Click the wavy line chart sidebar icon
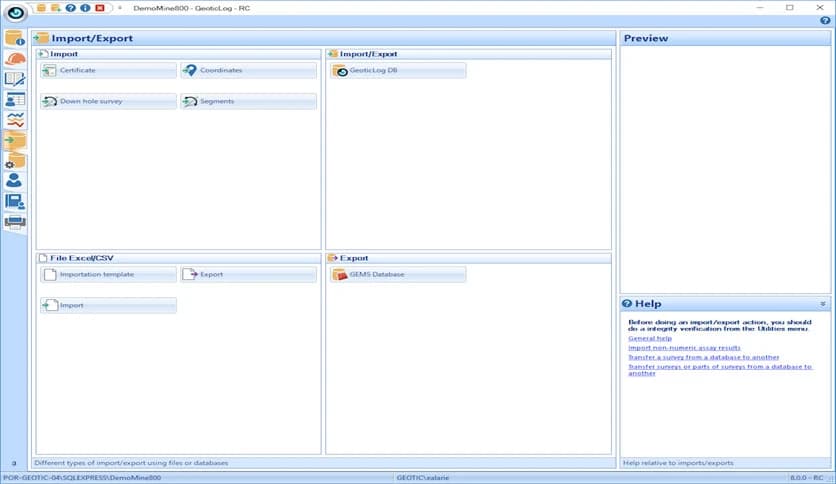Viewport: 836px width, 484px height. (x=15, y=120)
